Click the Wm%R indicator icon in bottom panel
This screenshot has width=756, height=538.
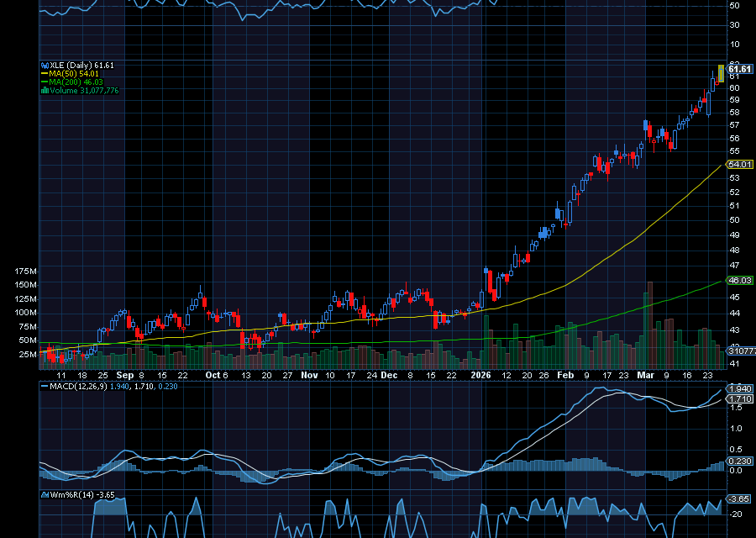pyautogui.click(x=46, y=496)
